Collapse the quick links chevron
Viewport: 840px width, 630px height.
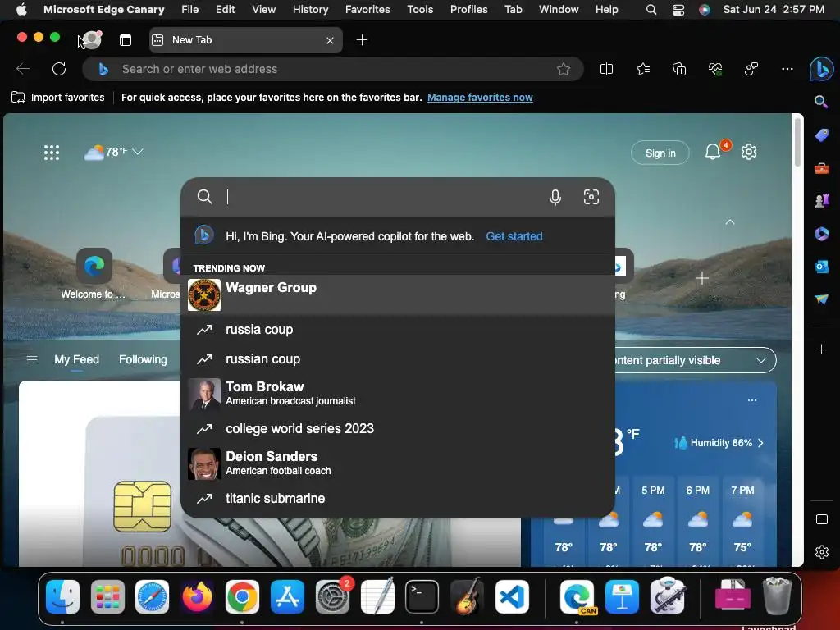[729, 221]
